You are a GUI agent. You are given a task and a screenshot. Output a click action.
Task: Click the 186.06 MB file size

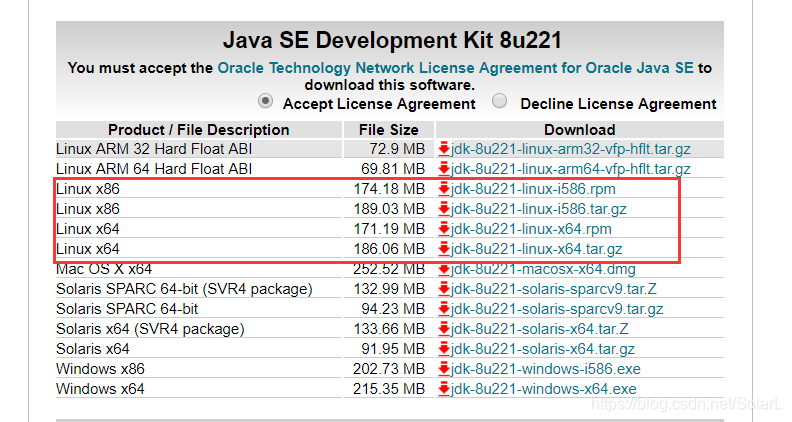point(389,249)
